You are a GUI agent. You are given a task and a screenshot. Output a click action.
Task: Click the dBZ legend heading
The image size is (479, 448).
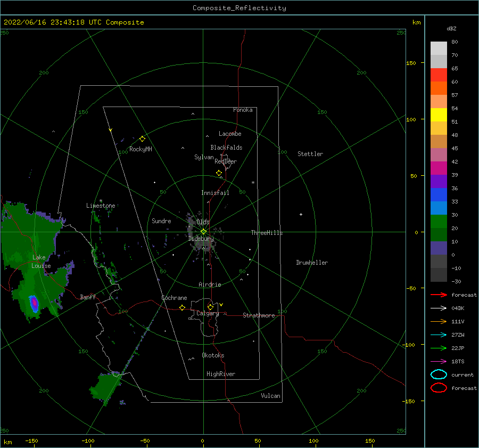(x=451, y=28)
